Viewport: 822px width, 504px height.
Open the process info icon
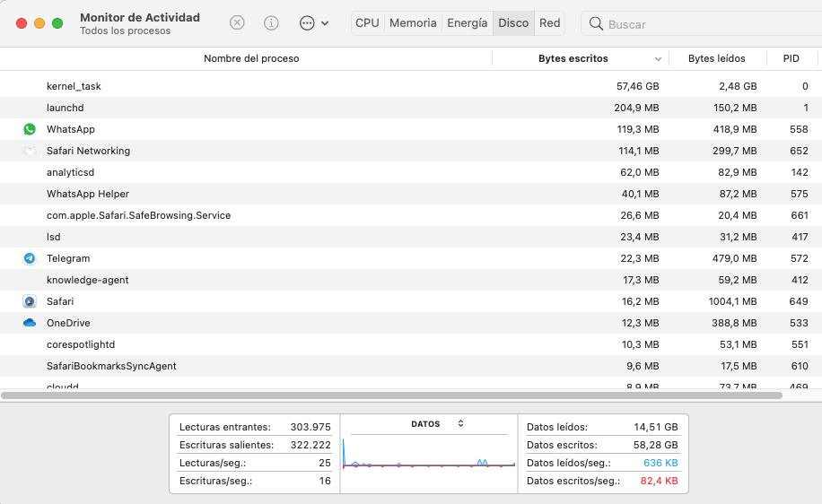click(x=272, y=23)
